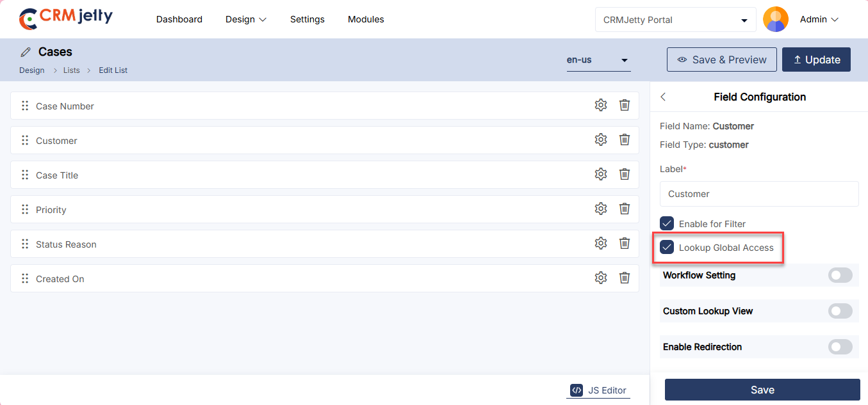Enable the Workflow Setting switch

pos(840,276)
